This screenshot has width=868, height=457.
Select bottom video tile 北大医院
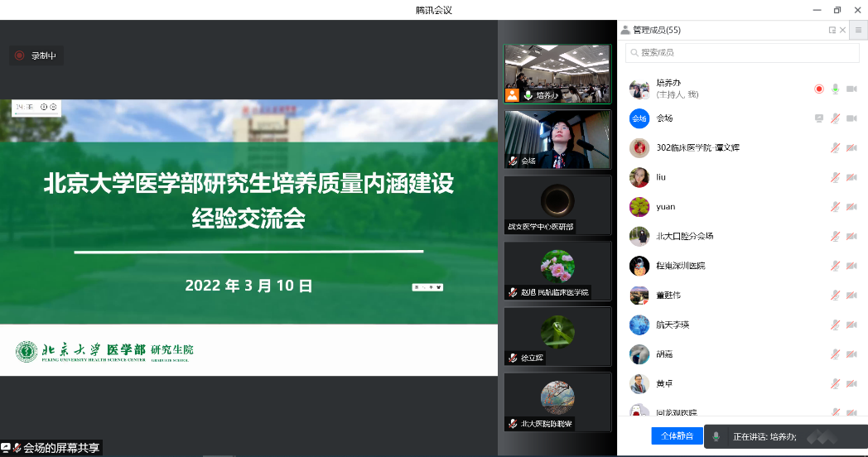pos(557,402)
